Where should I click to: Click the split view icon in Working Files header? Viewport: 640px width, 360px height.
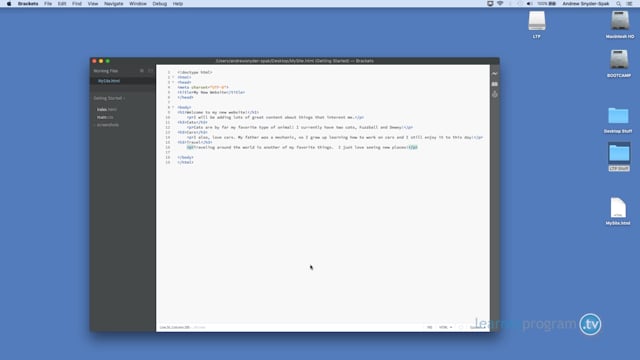click(150, 71)
